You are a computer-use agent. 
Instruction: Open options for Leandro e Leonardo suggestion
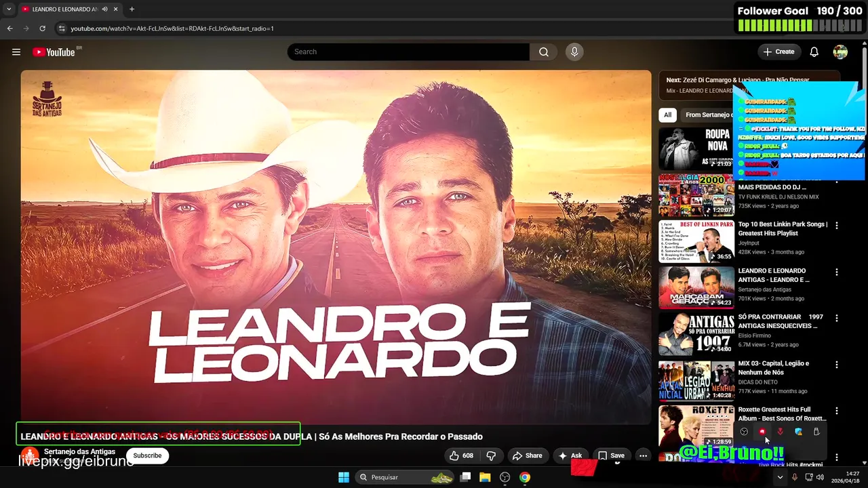pyautogui.click(x=836, y=272)
